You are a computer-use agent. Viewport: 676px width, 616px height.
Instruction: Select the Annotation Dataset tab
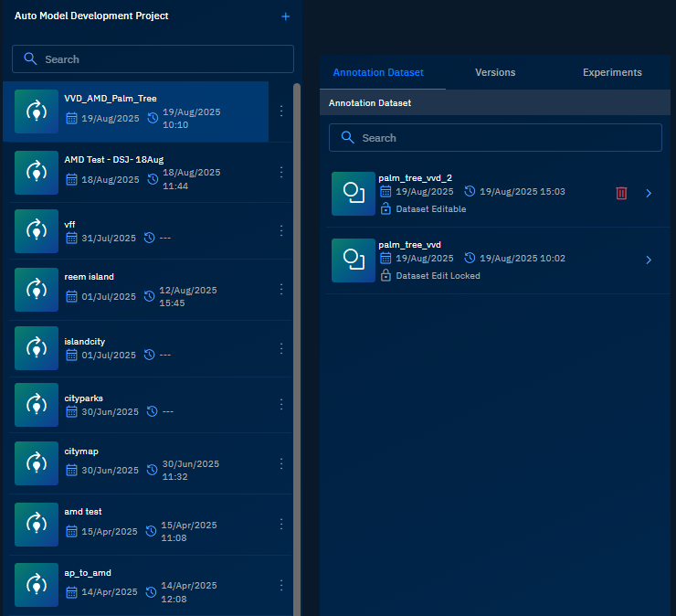click(x=378, y=72)
